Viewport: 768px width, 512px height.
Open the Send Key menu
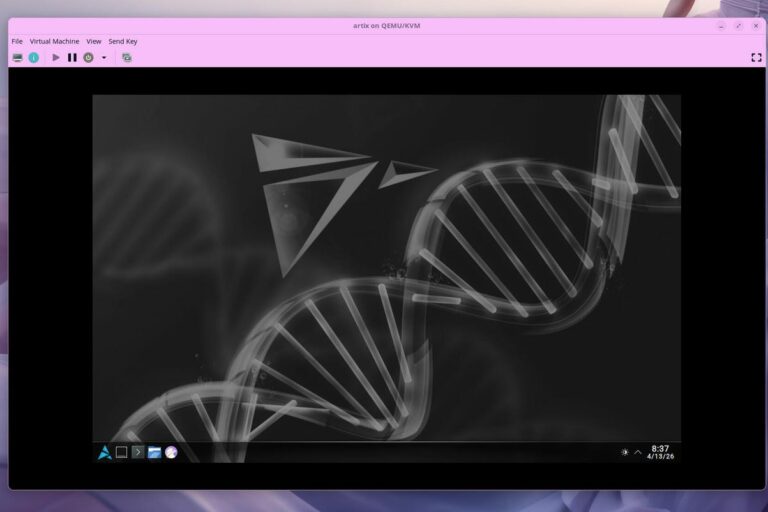(123, 41)
